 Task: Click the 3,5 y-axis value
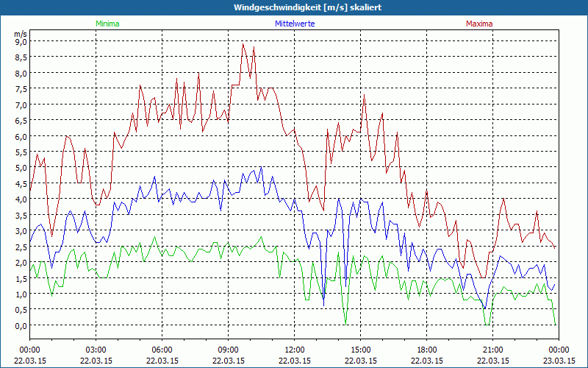(x=21, y=215)
